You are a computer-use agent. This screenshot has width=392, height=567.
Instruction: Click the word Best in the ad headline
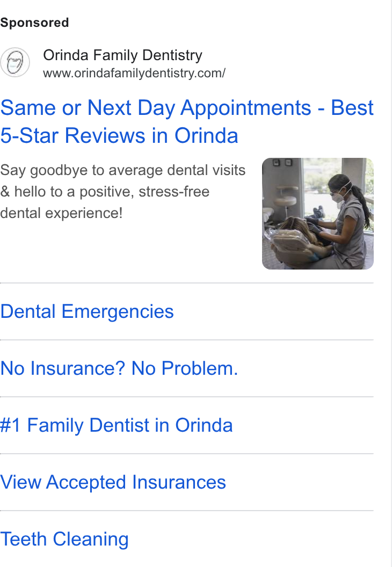(x=352, y=108)
